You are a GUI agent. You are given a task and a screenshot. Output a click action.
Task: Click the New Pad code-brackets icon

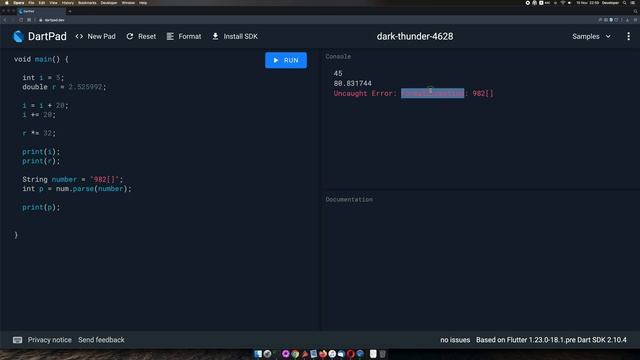[x=79, y=36]
